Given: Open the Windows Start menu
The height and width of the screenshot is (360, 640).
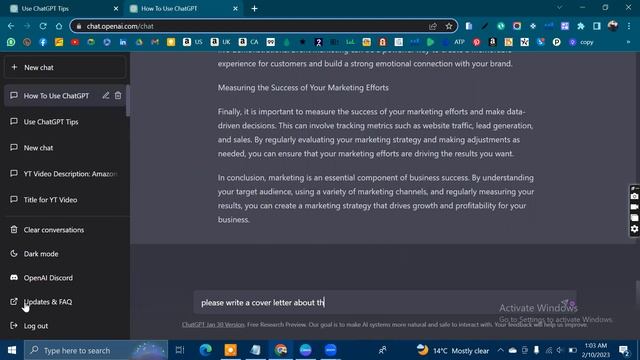Looking at the screenshot, I should point(12,350).
